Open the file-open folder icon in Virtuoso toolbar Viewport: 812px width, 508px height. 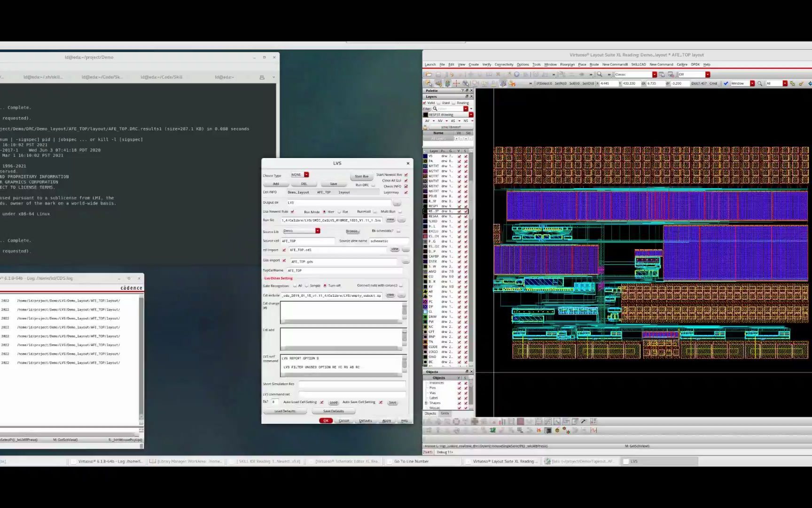click(x=429, y=74)
